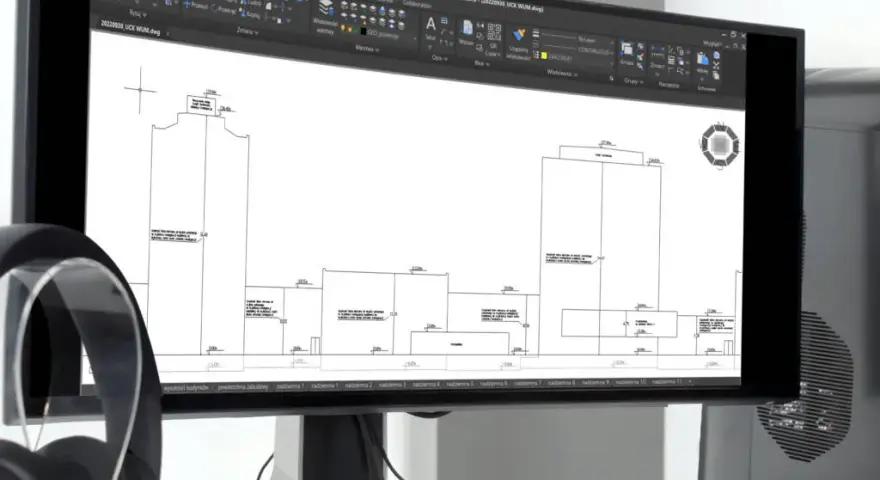Click the yellow object color swatch
Image resolution: width=880 pixels, height=480 pixels.
pos(543,56)
